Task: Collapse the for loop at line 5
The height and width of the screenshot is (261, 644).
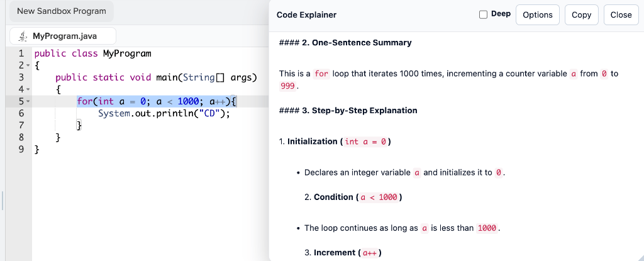Action: click(x=28, y=101)
